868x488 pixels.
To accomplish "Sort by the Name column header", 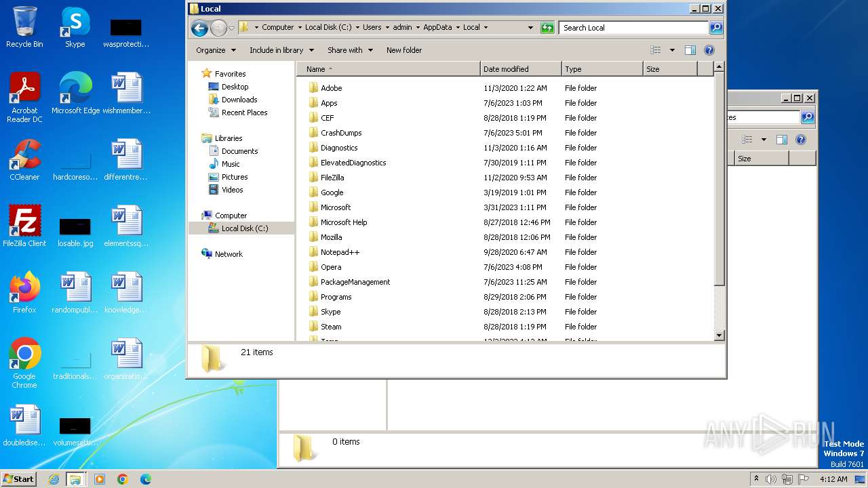I will tap(389, 69).
